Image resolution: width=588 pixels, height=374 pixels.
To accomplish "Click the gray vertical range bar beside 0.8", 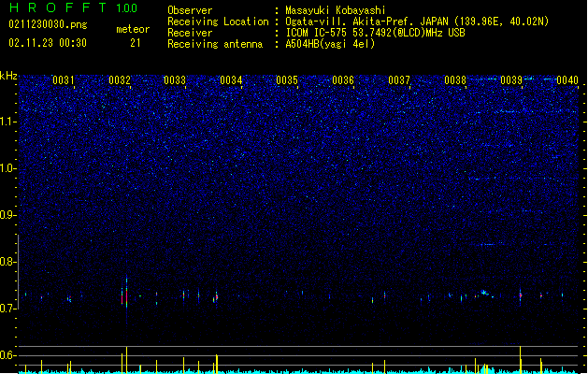I will coord(18,271).
